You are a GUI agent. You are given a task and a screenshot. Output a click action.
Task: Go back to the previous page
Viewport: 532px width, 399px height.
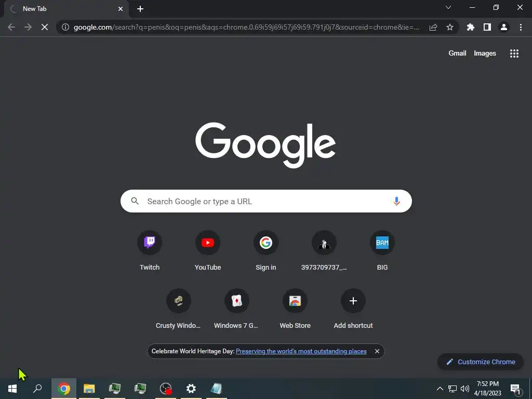point(11,27)
